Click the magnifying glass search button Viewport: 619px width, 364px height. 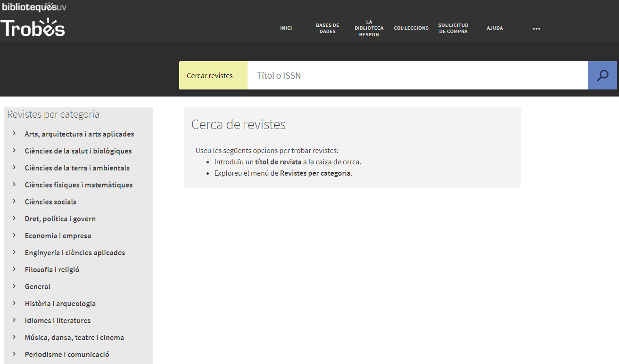pos(602,75)
